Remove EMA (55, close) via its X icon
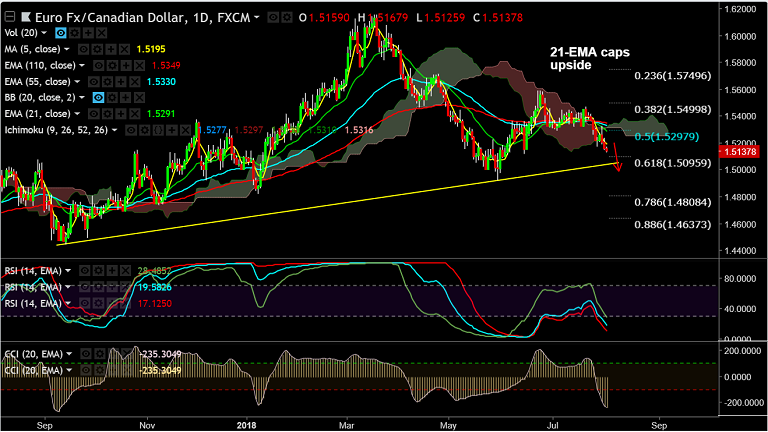The height and width of the screenshot is (432, 768). tap(135, 81)
